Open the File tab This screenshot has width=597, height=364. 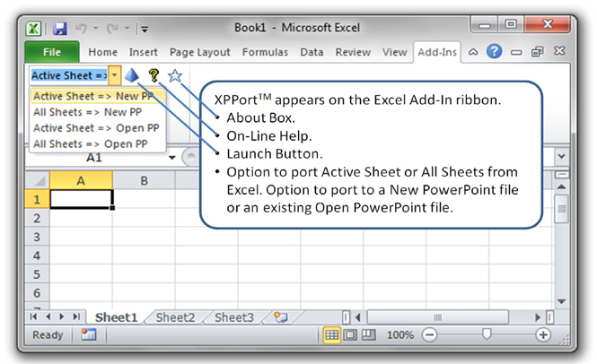point(52,52)
